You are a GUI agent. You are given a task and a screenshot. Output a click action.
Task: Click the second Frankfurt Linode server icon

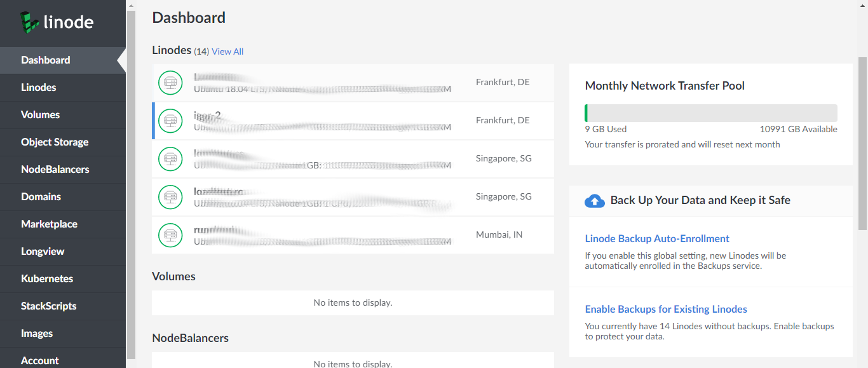tap(170, 121)
